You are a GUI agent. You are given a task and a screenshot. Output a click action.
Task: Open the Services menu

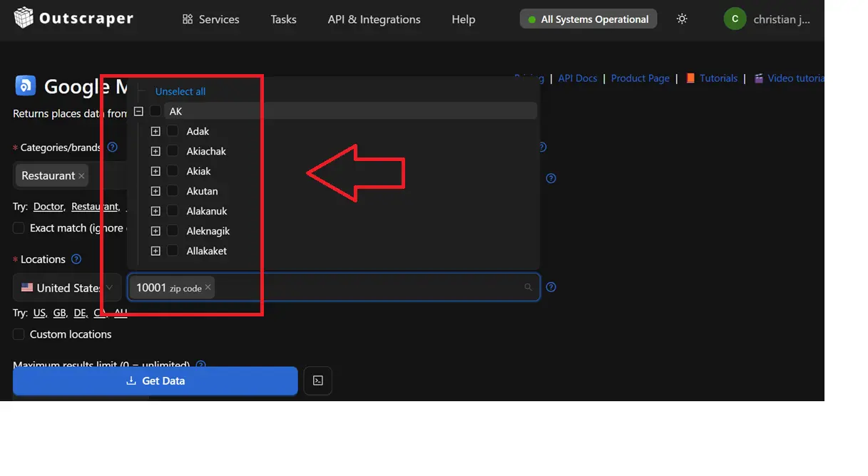tap(210, 19)
